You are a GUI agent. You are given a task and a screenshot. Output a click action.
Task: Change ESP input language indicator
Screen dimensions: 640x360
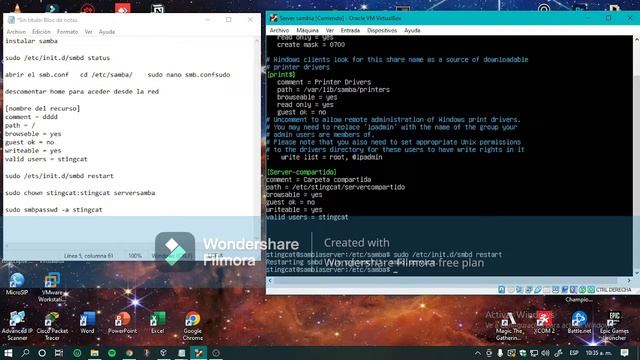click(x=574, y=353)
